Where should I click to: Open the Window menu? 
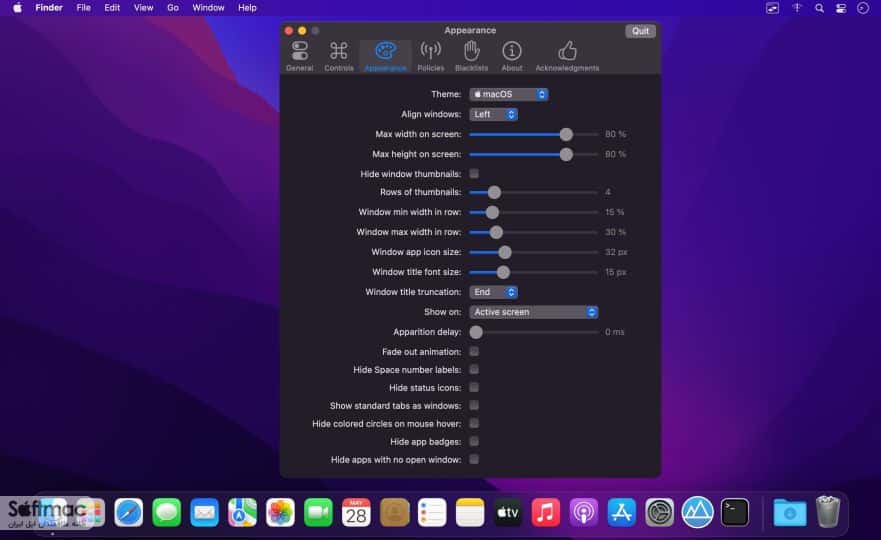(208, 8)
